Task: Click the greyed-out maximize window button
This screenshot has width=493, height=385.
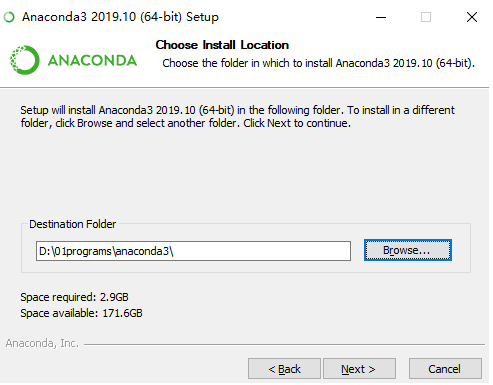Action: 426,17
